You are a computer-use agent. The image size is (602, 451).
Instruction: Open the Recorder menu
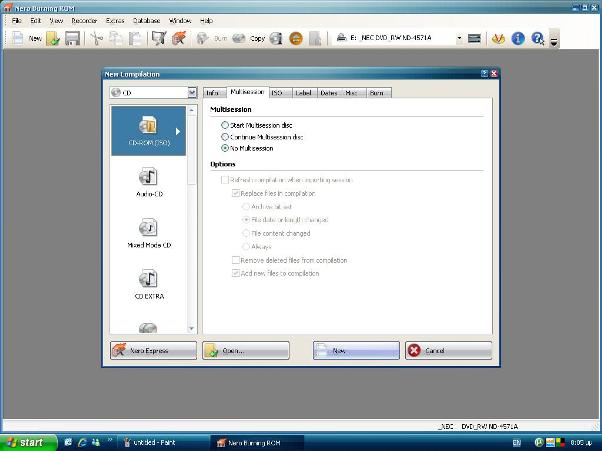tap(84, 20)
